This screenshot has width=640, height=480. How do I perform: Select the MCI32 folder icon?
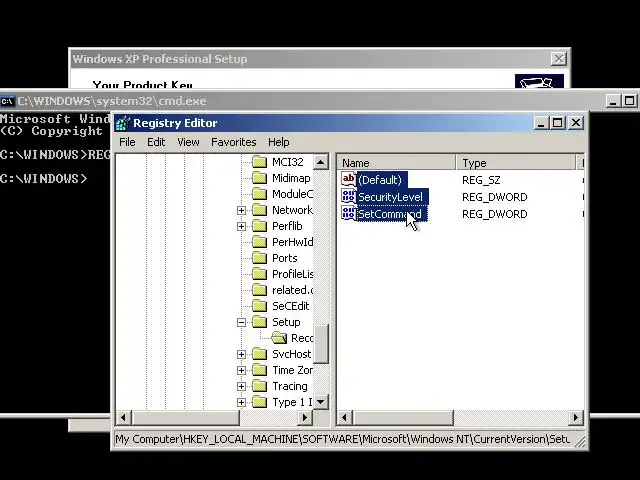point(260,162)
